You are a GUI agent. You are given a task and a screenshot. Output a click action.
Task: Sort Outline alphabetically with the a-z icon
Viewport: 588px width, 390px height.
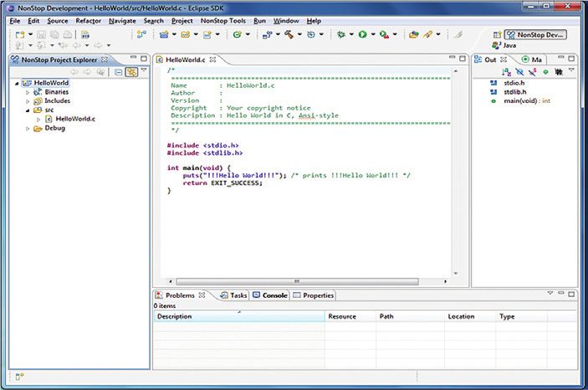point(506,72)
